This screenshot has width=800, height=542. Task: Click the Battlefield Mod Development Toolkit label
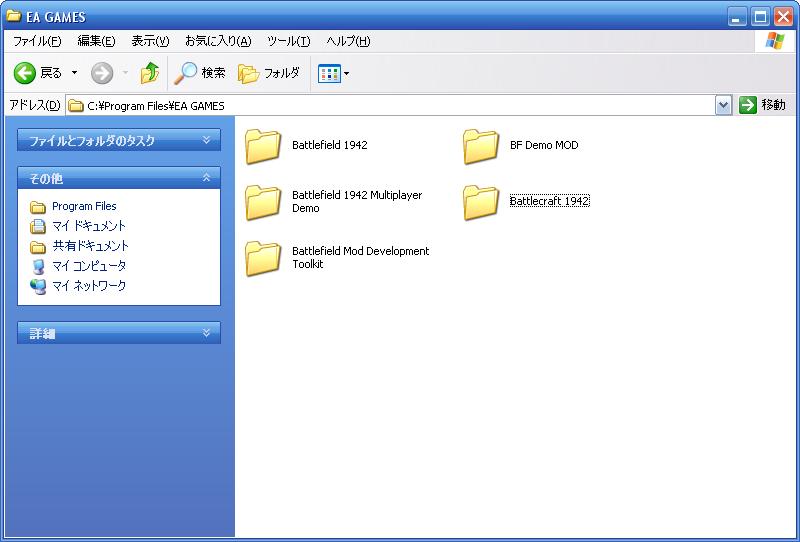pyautogui.click(x=360, y=257)
